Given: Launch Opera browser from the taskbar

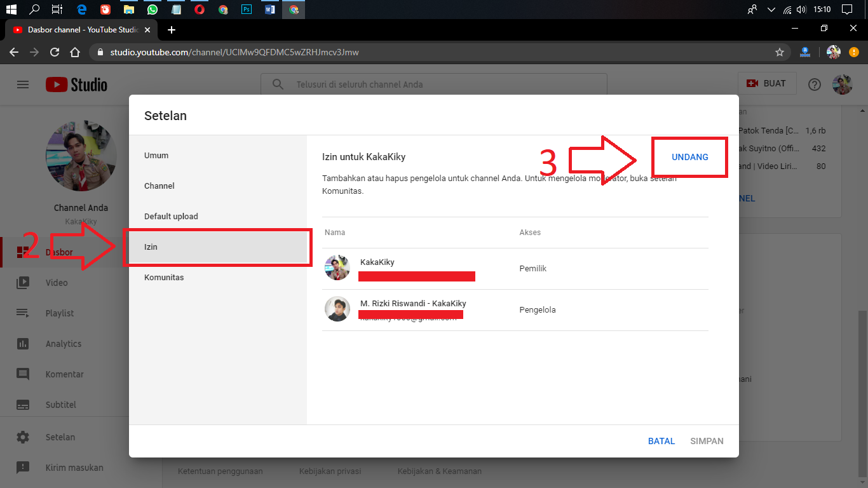Looking at the screenshot, I should (x=200, y=10).
